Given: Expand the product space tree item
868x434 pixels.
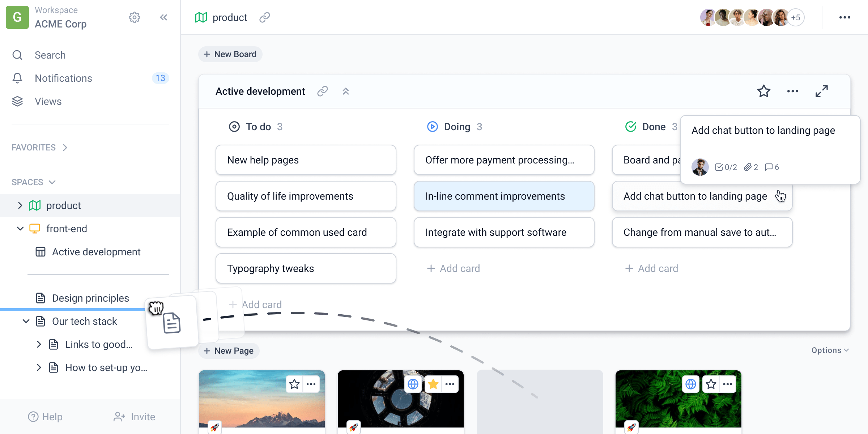Looking at the screenshot, I should [x=20, y=205].
